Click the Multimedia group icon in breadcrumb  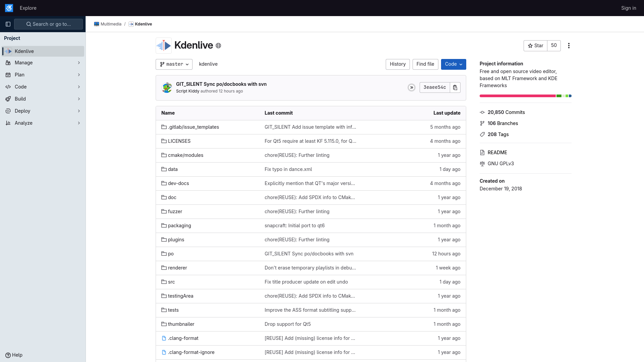coord(97,24)
